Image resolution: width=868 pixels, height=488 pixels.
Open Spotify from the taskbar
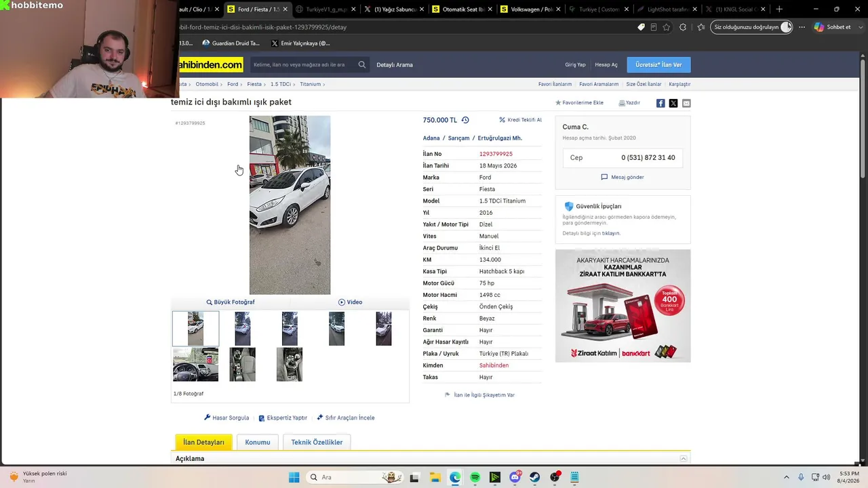pos(475,477)
